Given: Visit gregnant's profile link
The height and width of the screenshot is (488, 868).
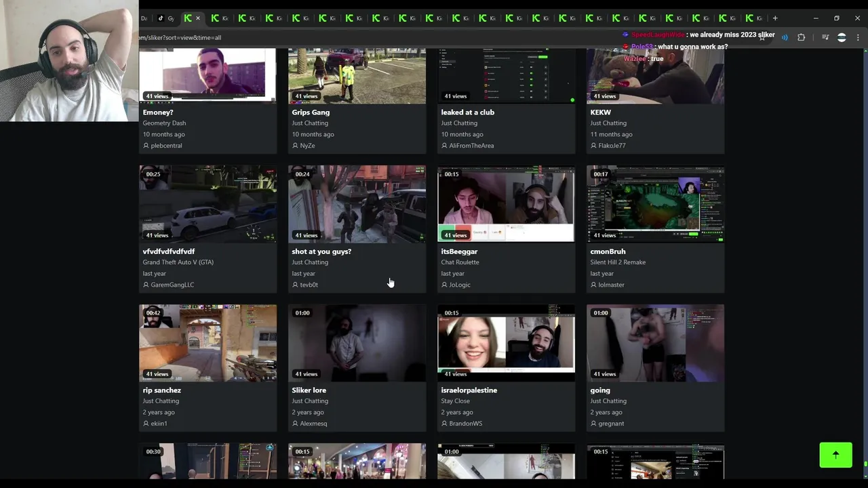Looking at the screenshot, I should click(x=611, y=424).
